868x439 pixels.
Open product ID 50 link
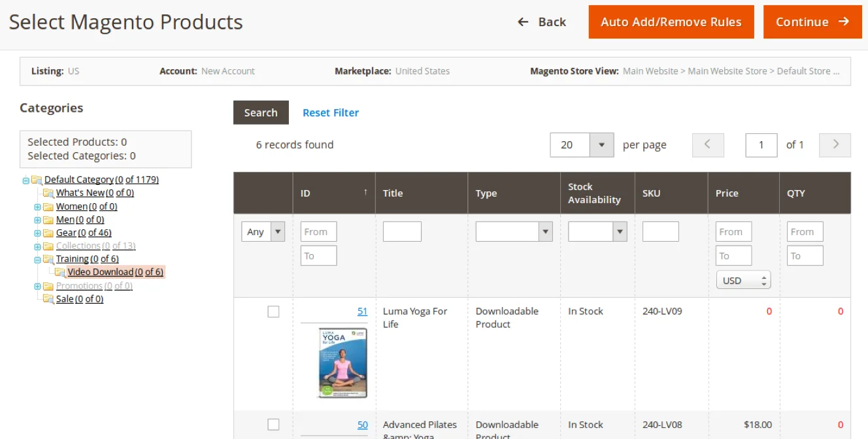pyautogui.click(x=362, y=425)
